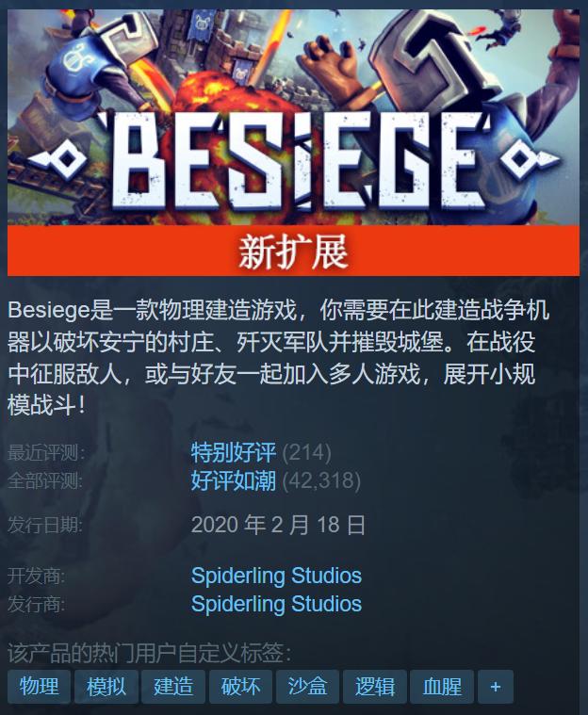Viewport: 588px width, 715px height.
Task: Expand more tags with plus button
Action: [x=496, y=687]
